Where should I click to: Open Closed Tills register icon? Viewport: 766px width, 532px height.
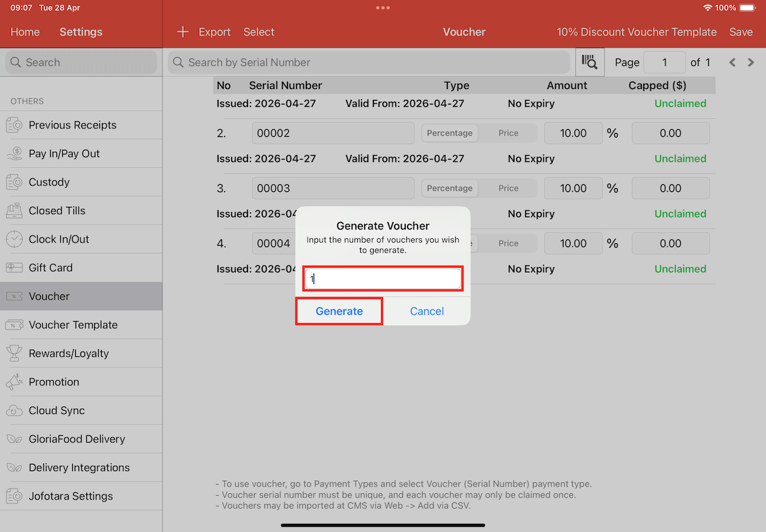[14, 210]
